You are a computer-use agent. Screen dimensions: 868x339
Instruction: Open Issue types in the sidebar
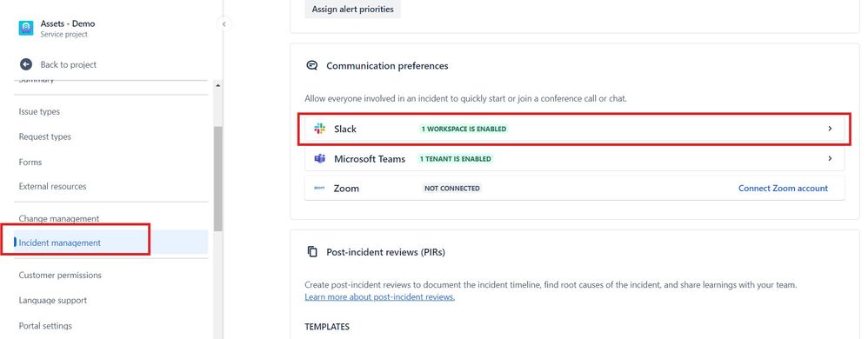[39, 112]
